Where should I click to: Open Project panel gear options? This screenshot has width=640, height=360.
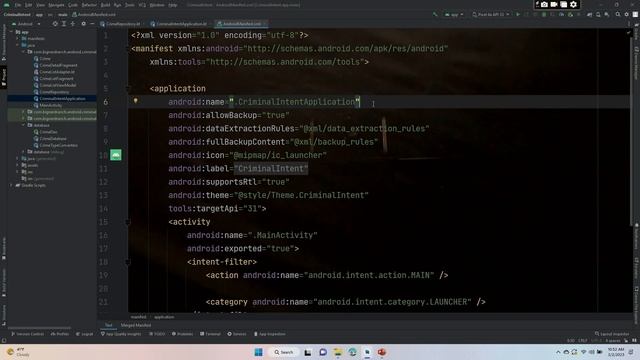click(x=83, y=24)
